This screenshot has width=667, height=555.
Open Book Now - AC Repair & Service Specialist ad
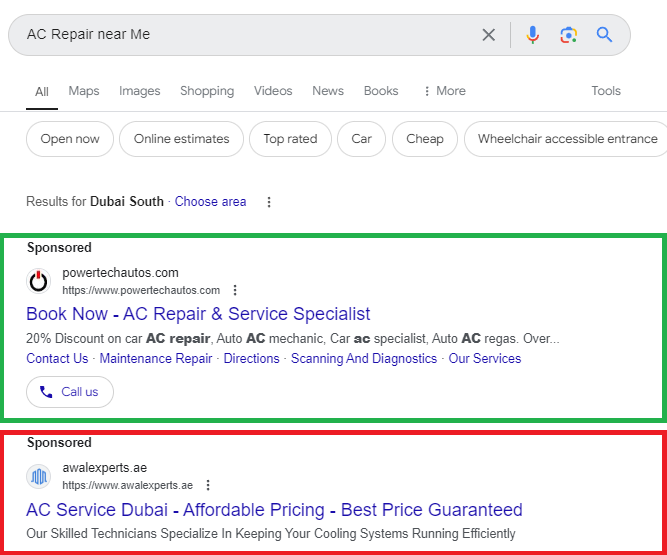click(198, 314)
